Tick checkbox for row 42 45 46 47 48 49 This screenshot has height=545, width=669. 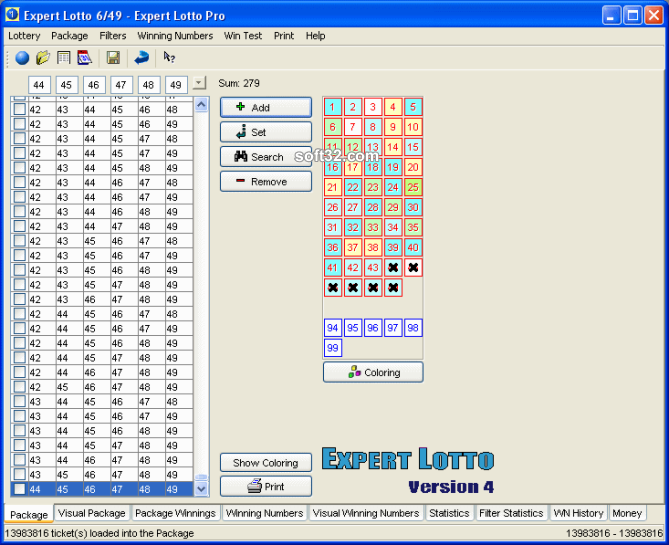coord(19,387)
